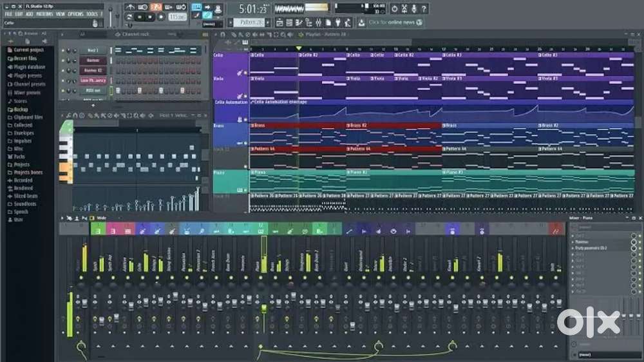Add a channel with the plus button

[x=93, y=106]
